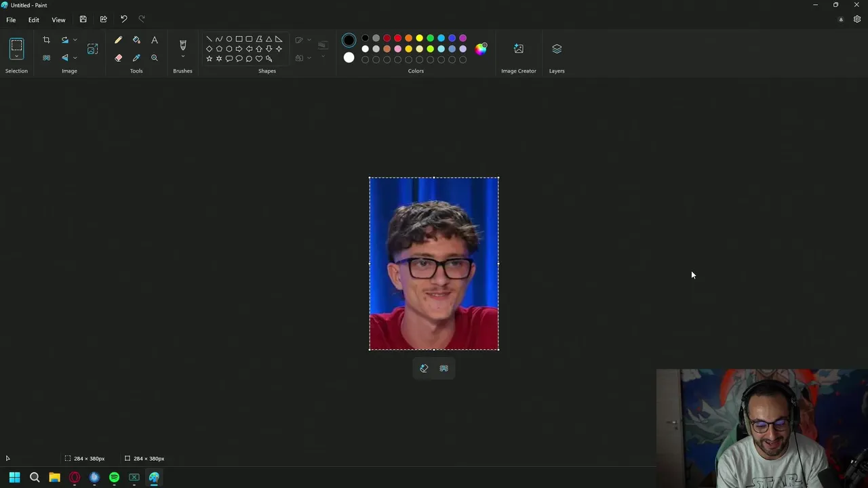This screenshot has height=488, width=868.
Task: Click the Paint taskbar icon
Action: click(x=154, y=477)
